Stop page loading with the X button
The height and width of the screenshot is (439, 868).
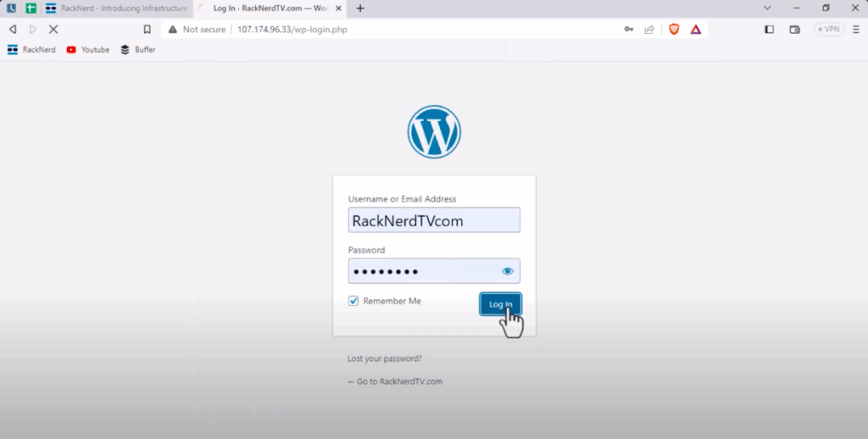pyautogui.click(x=53, y=29)
